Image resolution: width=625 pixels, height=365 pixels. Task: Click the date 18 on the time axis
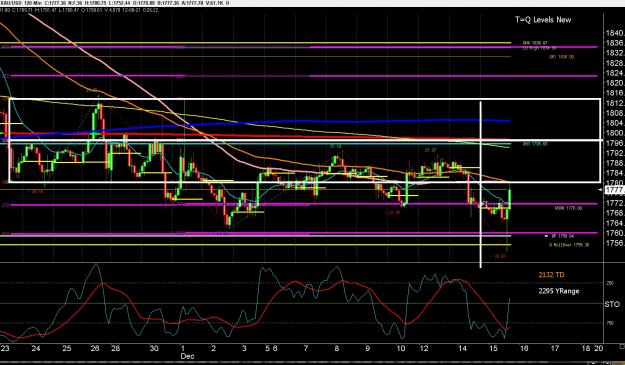pyautogui.click(x=586, y=348)
